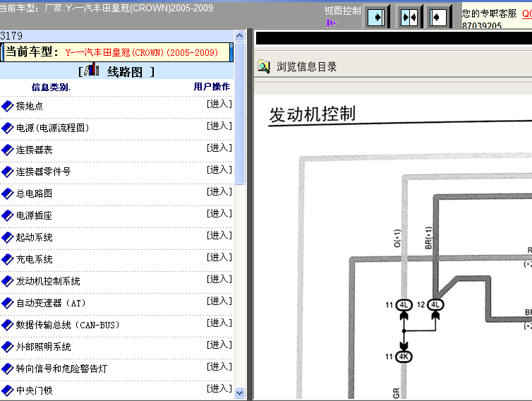Open [进入] link for 电源插座
The height and width of the screenshot is (401, 532).
[x=219, y=214]
